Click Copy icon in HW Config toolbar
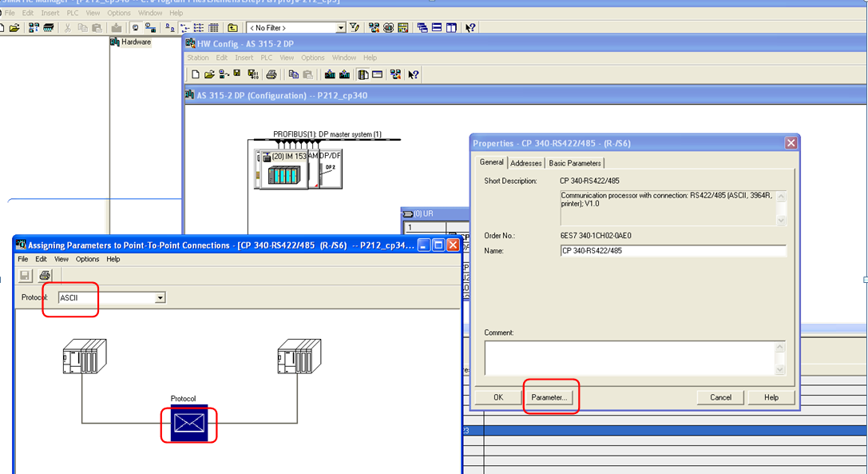 [293, 74]
